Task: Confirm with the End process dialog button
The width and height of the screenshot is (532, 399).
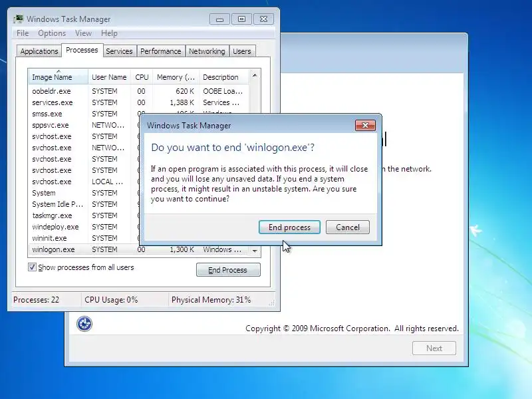Action: pos(289,227)
